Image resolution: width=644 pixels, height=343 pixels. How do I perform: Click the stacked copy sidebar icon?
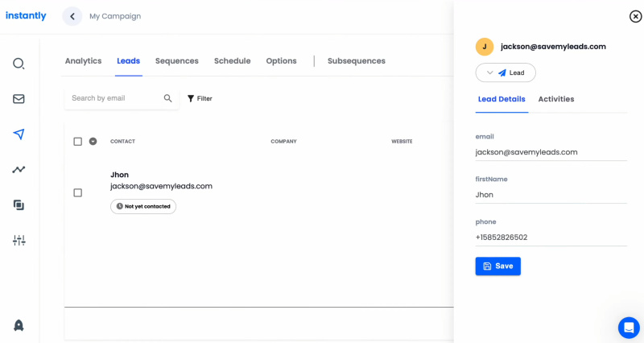pyautogui.click(x=19, y=205)
